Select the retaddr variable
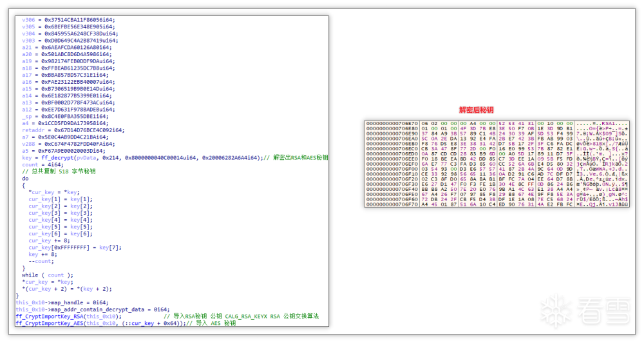644x343 pixels. tap(32, 130)
